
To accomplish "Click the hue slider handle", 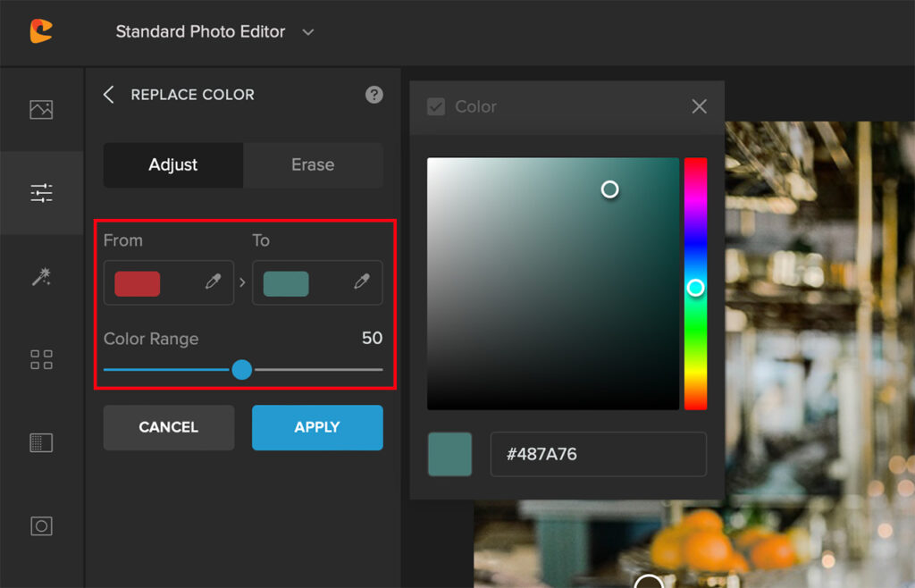I will coord(695,288).
